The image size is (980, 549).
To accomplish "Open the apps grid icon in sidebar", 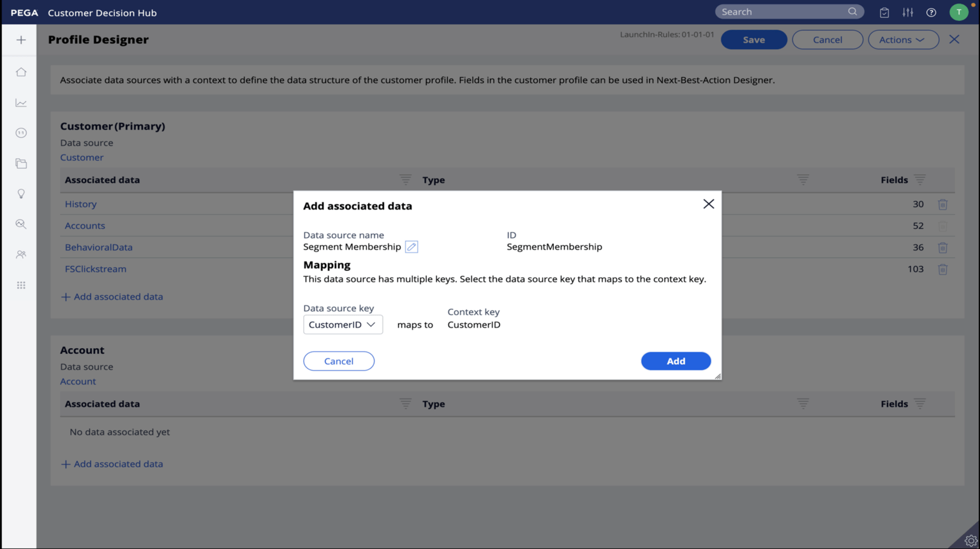I will [21, 285].
